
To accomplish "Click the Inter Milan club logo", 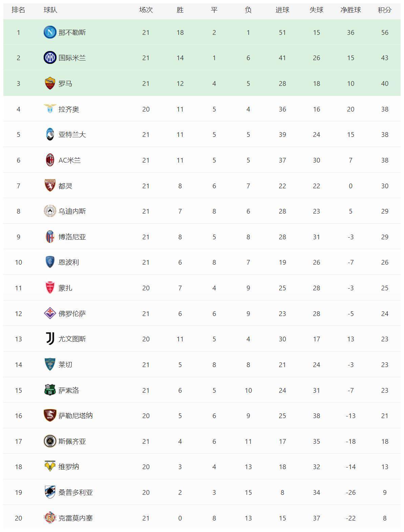I will pos(50,58).
